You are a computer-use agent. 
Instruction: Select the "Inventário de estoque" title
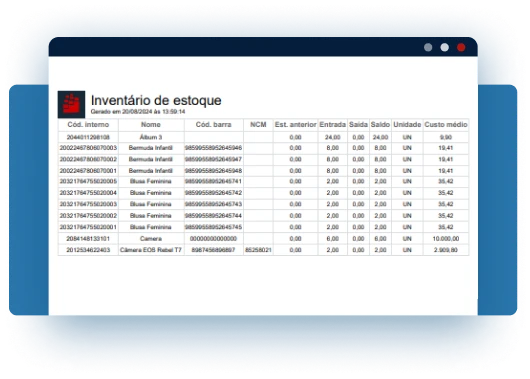[156, 100]
